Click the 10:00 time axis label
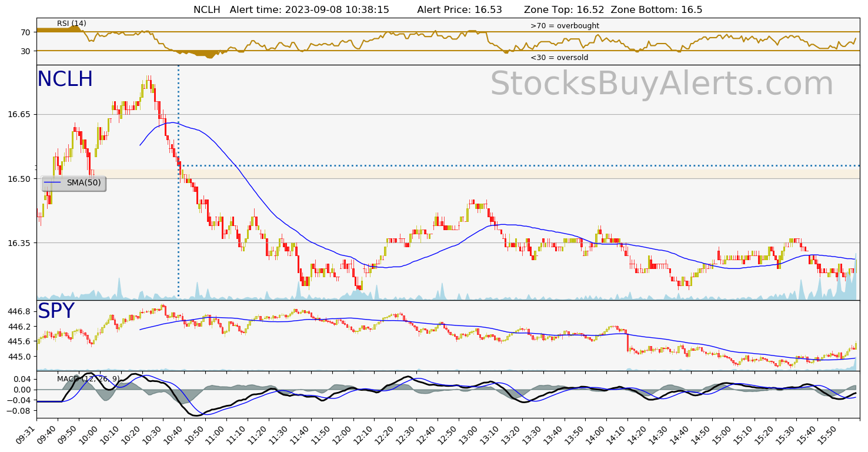This screenshot has height=452, width=868. tap(89, 433)
